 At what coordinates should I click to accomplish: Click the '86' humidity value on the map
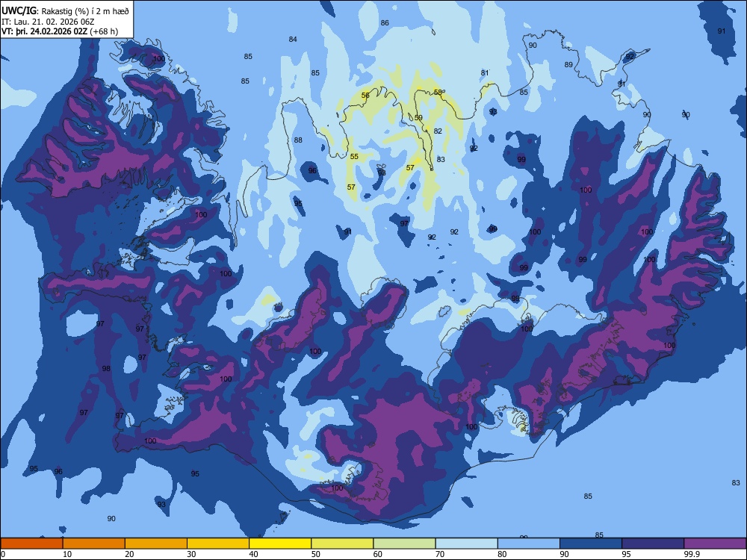pyautogui.click(x=385, y=23)
